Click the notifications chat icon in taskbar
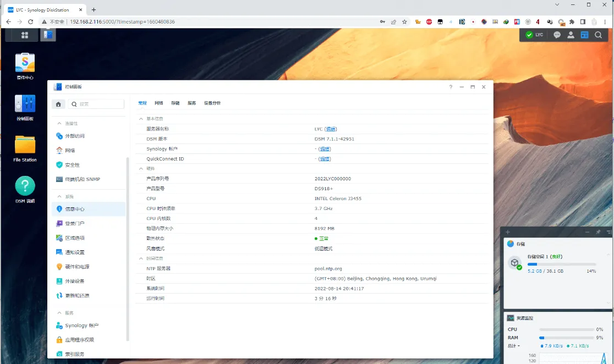The width and height of the screenshot is (614, 364). click(557, 35)
